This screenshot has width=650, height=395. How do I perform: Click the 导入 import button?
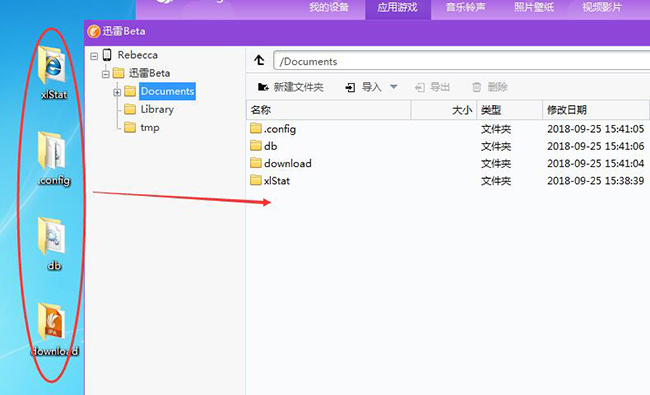[x=363, y=87]
